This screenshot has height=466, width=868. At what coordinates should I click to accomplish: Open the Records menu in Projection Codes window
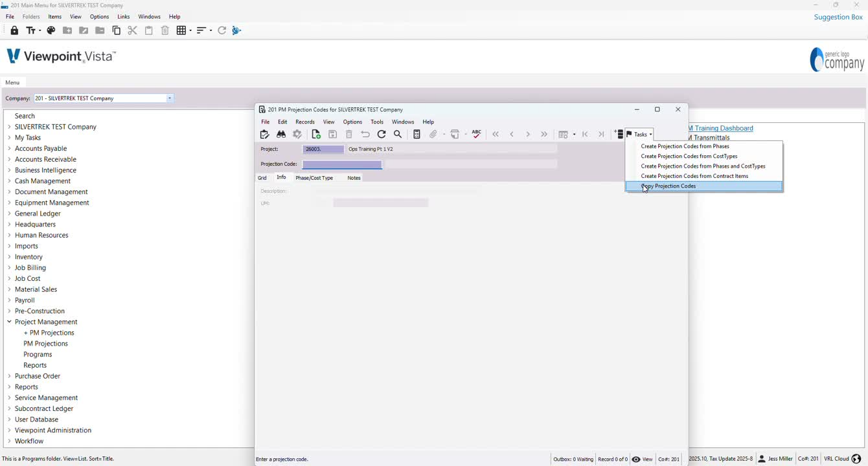click(x=305, y=122)
